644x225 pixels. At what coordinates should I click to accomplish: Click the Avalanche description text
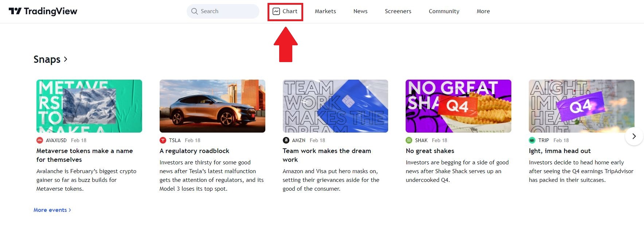[86, 180]
